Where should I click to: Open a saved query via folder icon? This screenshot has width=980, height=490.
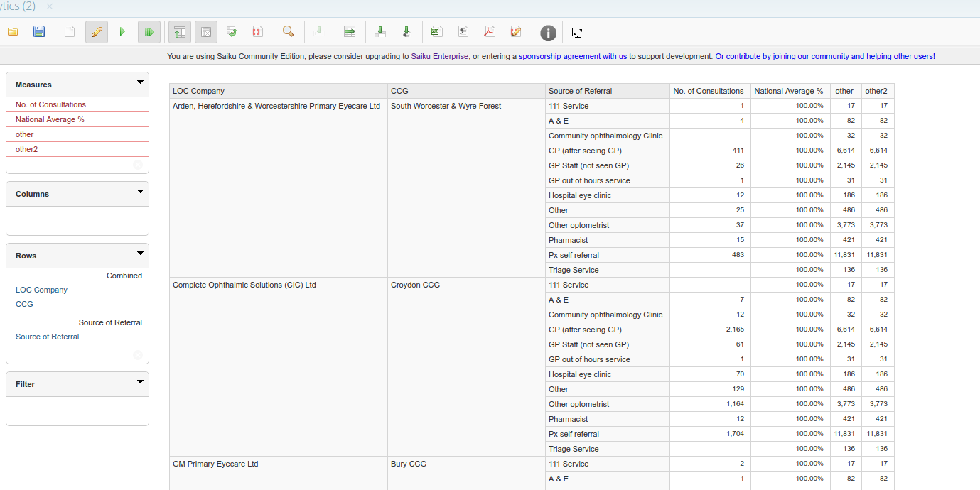[13, 32]
